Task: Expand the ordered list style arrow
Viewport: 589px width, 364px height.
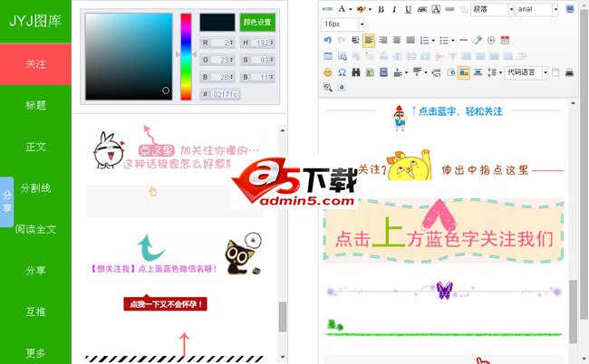Action: pos(433,40)
